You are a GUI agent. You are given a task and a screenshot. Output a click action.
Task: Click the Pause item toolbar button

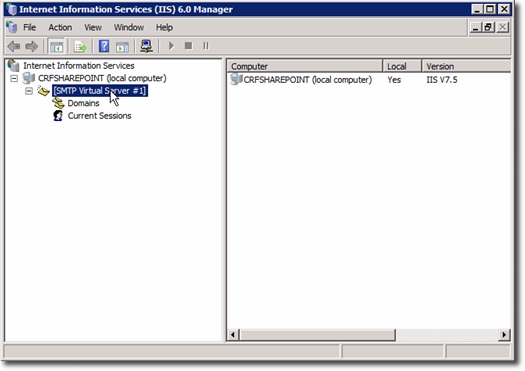pyautogui.click(x=206, y=46)
